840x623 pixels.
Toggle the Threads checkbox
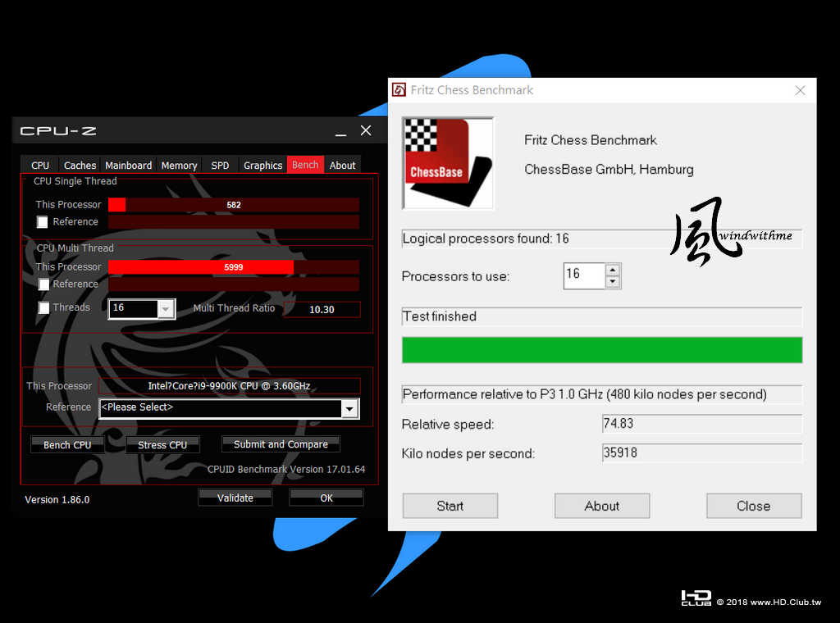pyautogui.click(x=43, y=307)
